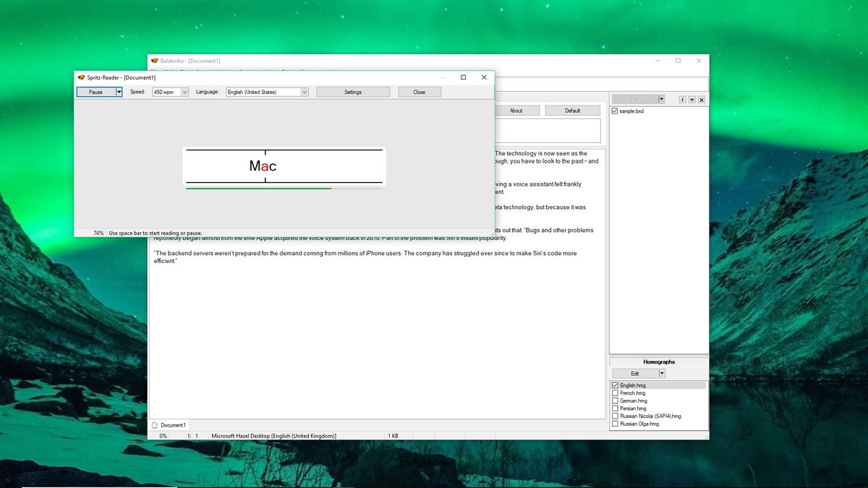Open the Speed dropdown showing 450 wpm
Image resolution: width=868 pixels, height=488 pixels.
tap(187, 92)
